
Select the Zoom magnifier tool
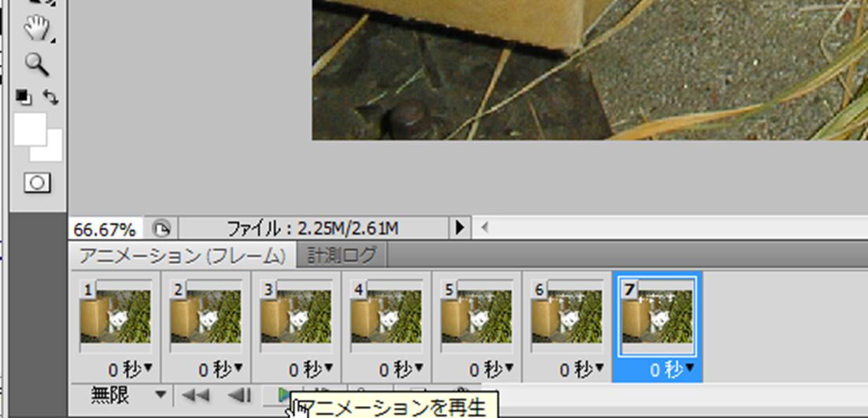(37, 64)
